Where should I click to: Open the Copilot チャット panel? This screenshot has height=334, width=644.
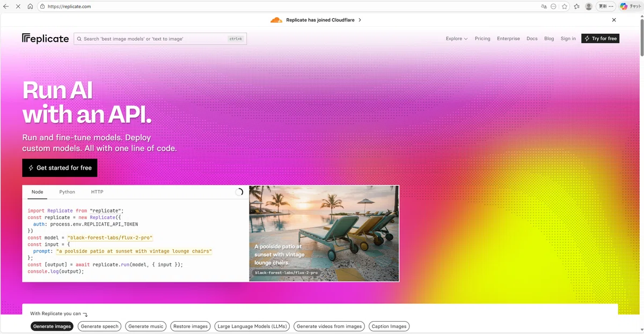630,6
